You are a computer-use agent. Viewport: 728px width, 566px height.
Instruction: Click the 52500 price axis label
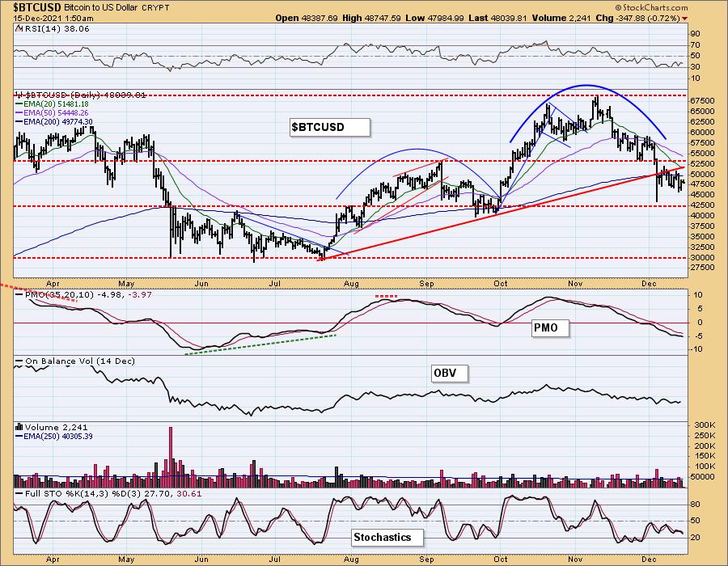point(702,164)
